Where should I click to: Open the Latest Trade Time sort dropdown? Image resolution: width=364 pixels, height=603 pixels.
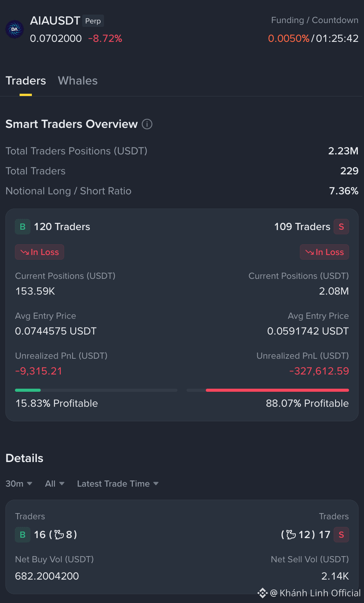(x=118, y=484)
